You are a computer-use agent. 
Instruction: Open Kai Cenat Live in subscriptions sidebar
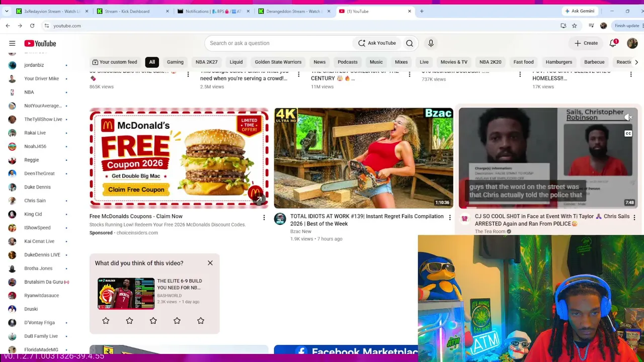coord(39,241)
